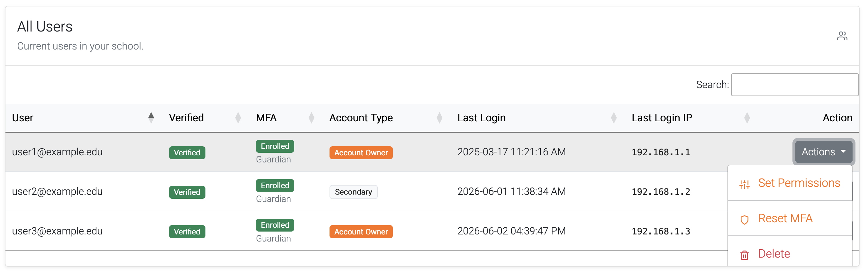Open the Actions dropdown for user1
This screenshot has width=868, height=274.
(823, 152)
